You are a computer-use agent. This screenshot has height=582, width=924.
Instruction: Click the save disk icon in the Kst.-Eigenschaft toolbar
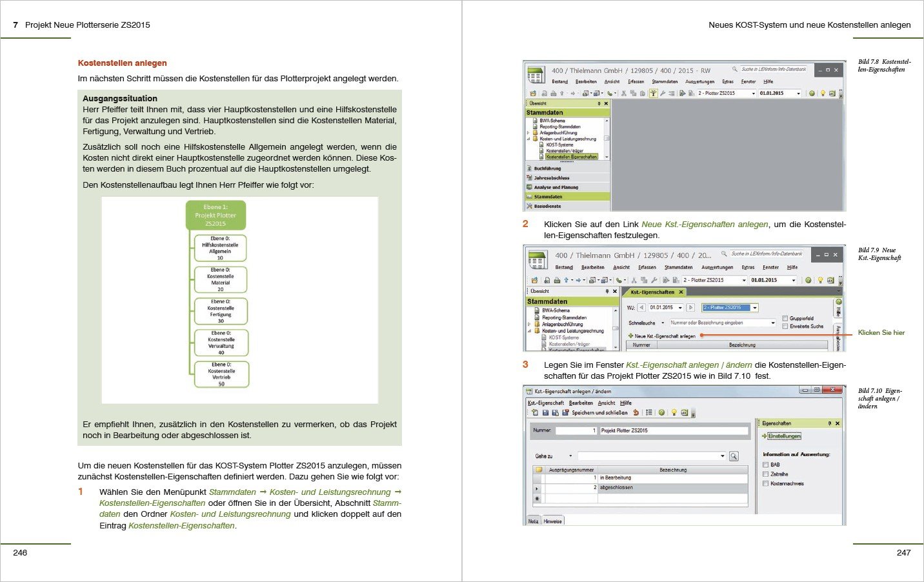point(545,412)
